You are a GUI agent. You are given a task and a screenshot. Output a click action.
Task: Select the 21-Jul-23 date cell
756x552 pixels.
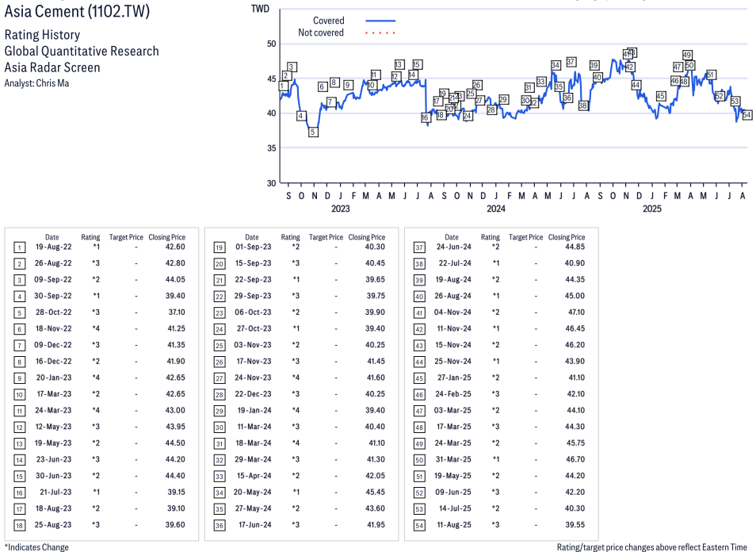click(55, 493)
